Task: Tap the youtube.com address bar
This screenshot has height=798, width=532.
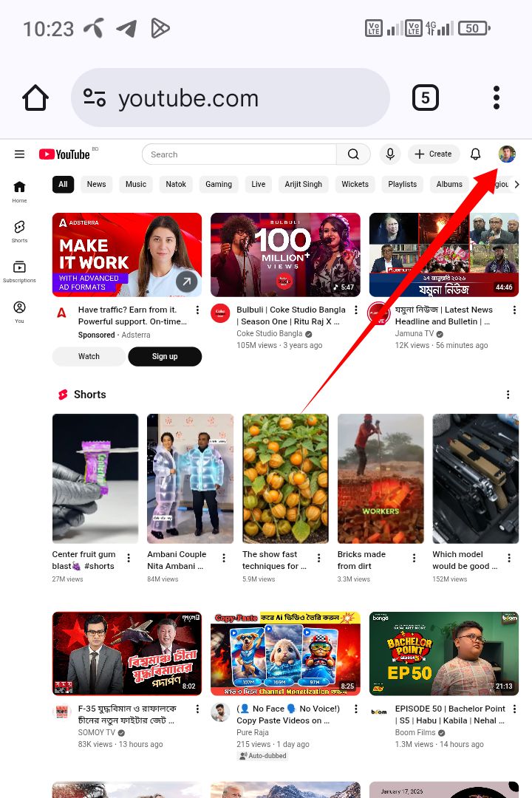Action: point(231,98)
